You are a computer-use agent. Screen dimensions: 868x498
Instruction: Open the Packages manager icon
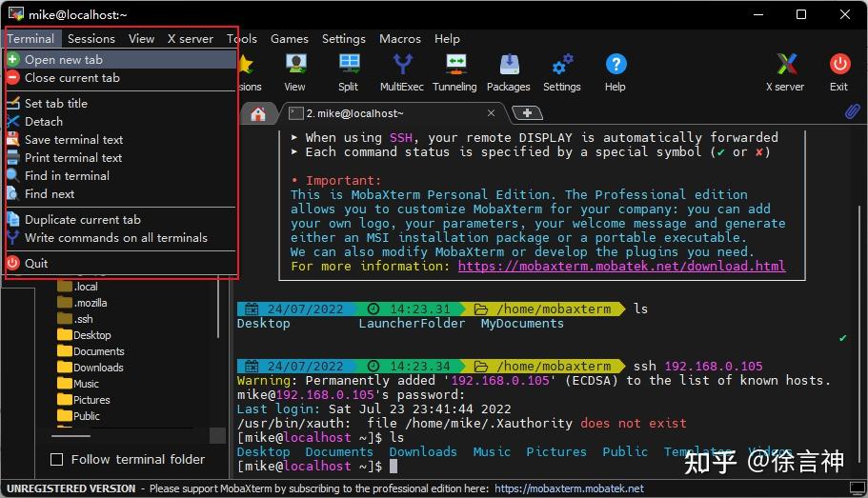509,65
